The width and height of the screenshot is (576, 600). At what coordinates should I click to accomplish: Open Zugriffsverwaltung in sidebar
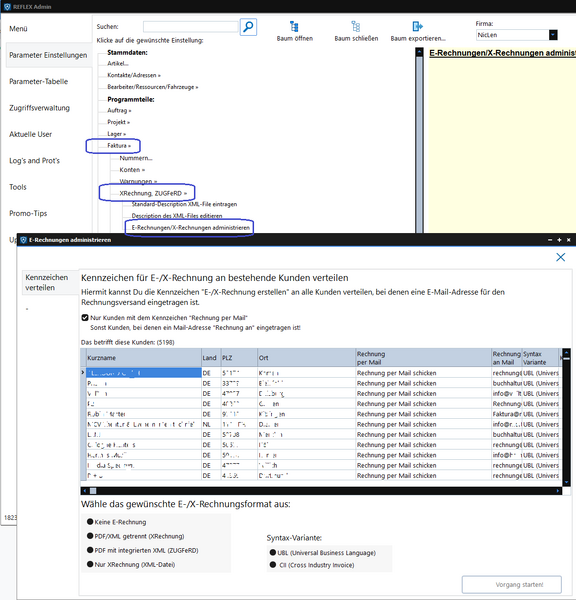[x=39, y=108]
